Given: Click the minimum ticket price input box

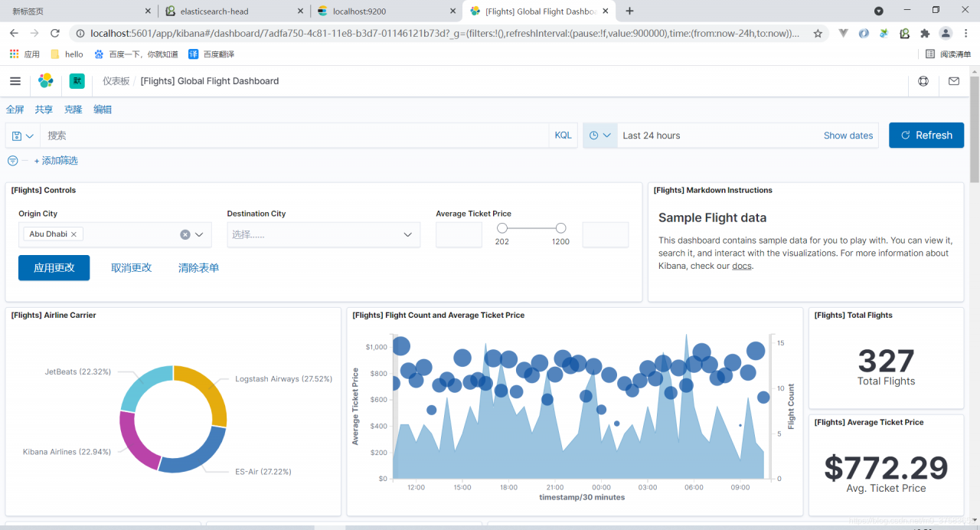Looking at the screenshot, I should 459,235.
